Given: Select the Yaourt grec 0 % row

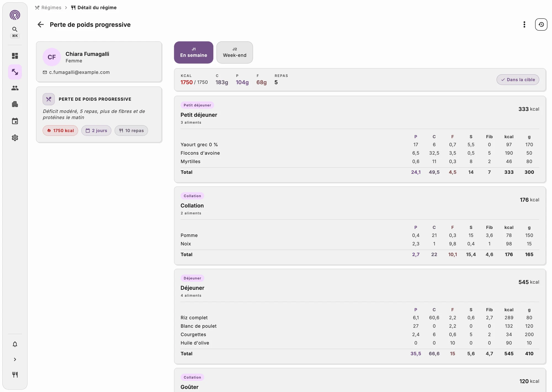Looking at the screenshot, I should (x=360, y=145).
